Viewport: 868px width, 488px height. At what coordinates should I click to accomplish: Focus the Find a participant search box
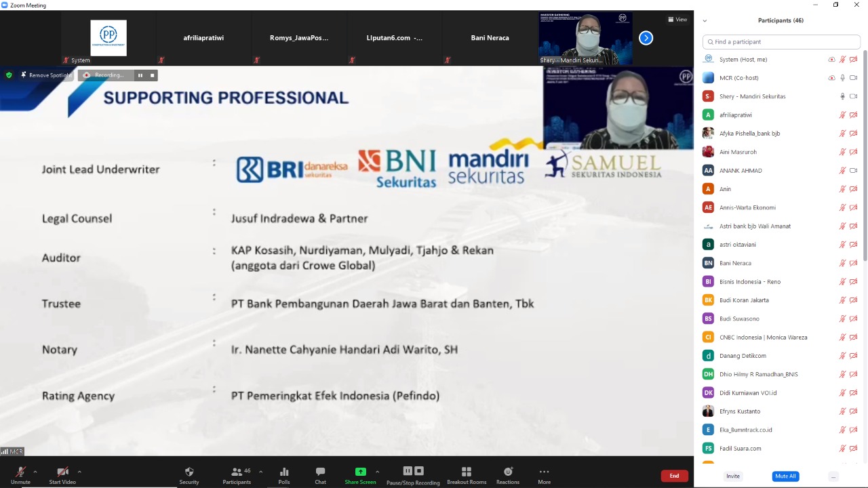click(781, 42)
